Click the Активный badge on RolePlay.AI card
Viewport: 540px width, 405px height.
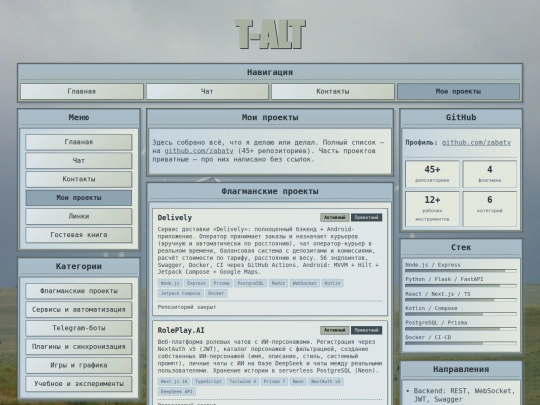point(335,330)
